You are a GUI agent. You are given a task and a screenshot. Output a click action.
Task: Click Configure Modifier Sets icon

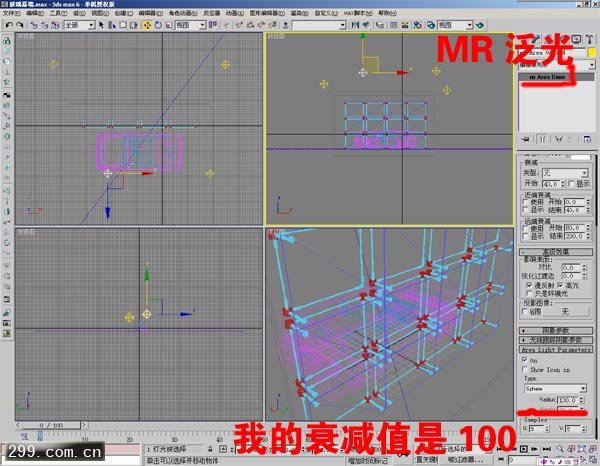(x=587, y=139)
